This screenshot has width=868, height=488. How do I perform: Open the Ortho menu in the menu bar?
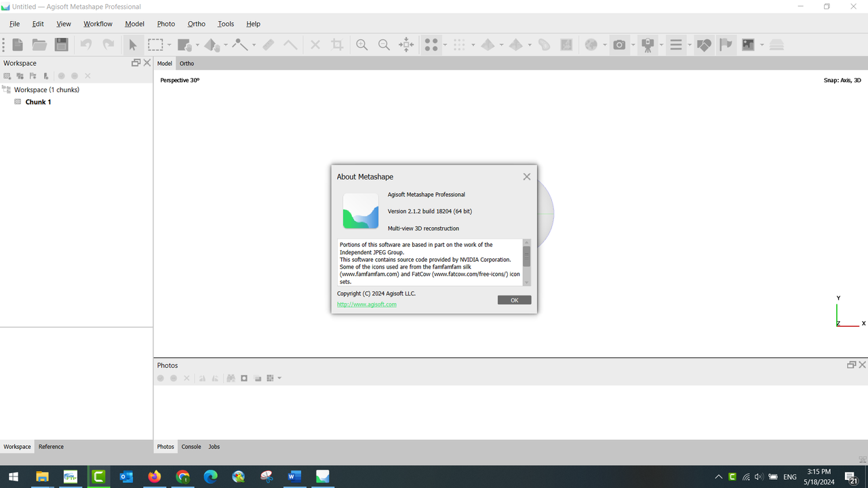click(197, 24)
